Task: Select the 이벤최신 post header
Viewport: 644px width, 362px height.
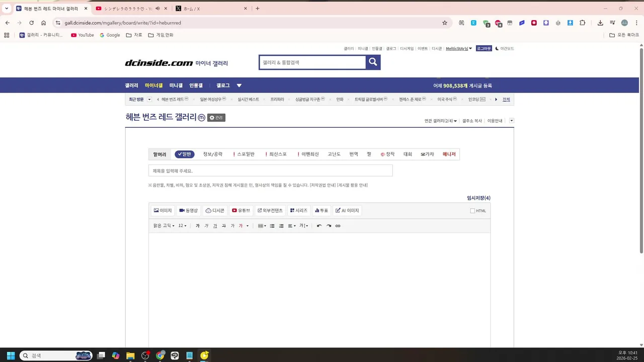Action: tap(308, 154)
